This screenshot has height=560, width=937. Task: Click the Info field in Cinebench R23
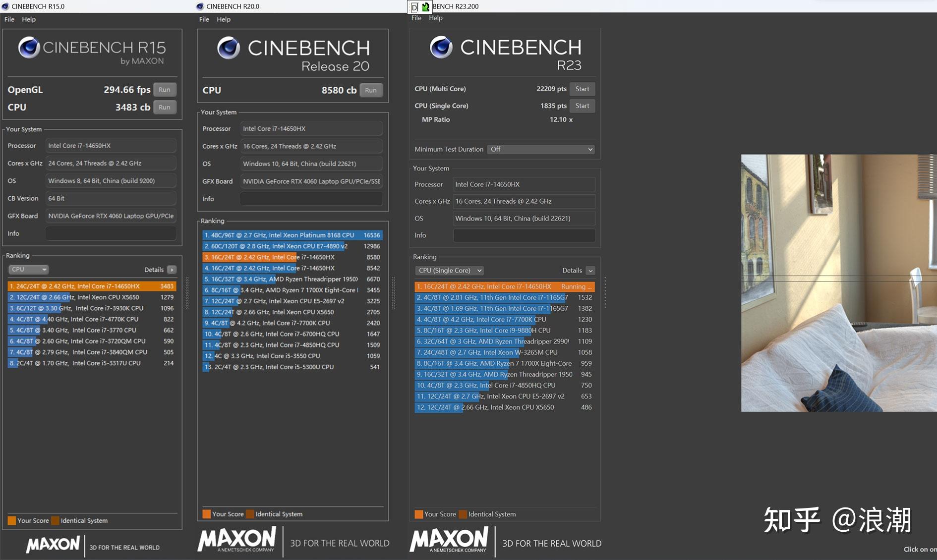coord(524,235)
